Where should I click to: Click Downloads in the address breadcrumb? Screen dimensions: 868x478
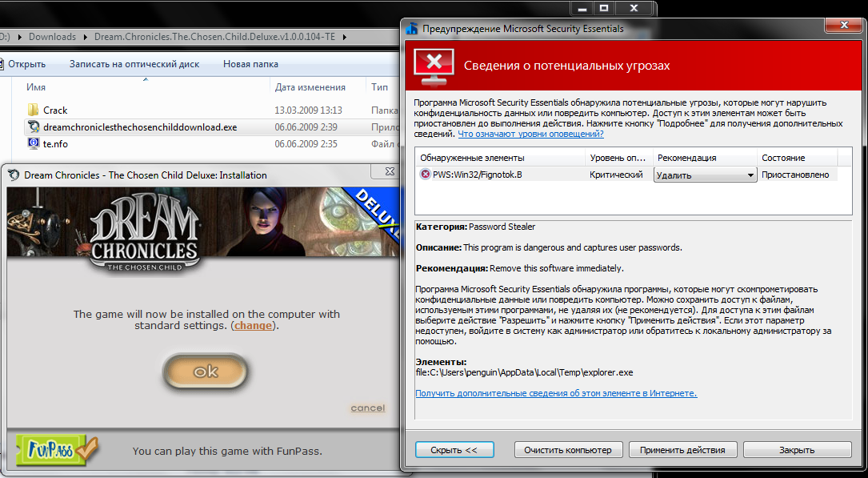(x=52, y=37)
